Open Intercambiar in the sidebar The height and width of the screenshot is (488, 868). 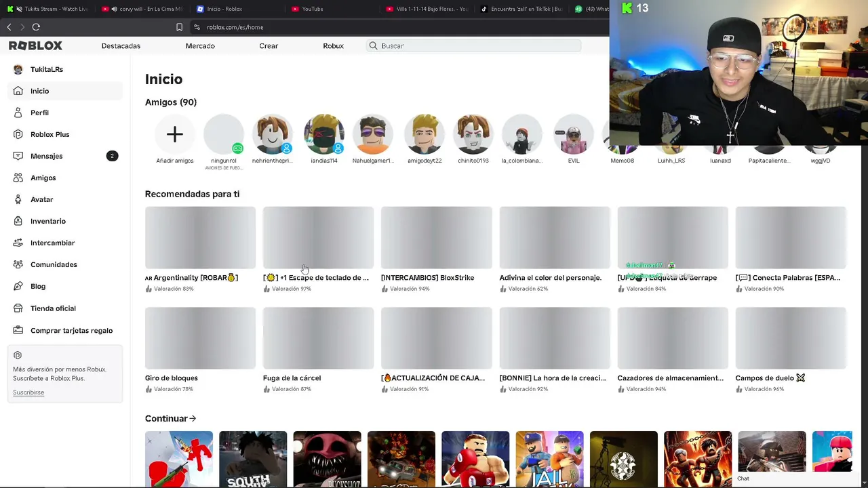pyautogui.click(x=65, y=243)
